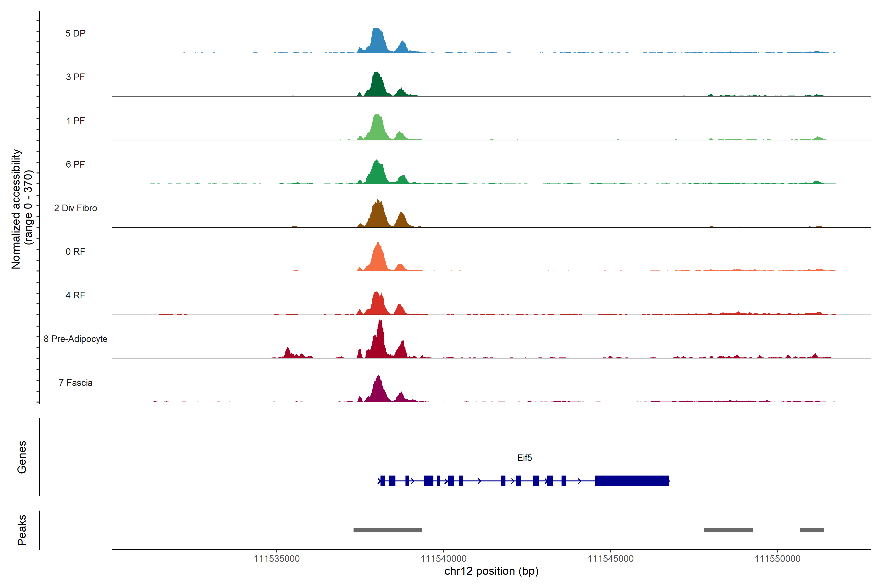
Task: Click the 3 PF track label
Action: [x=75, y=77]
